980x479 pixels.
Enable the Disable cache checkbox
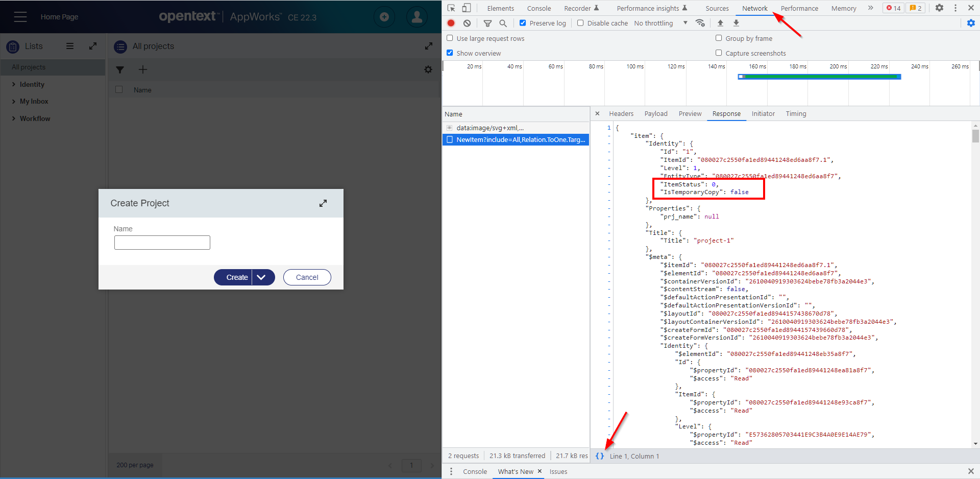point(580,23)
